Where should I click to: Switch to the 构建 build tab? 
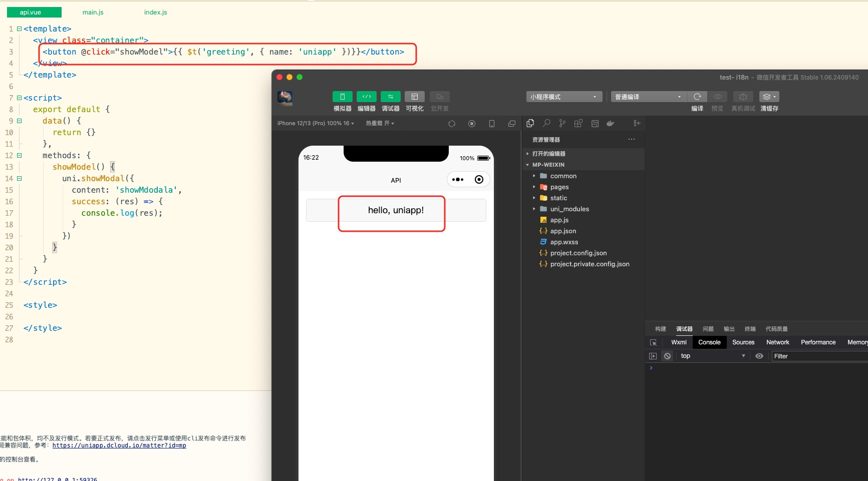tap(661, 329)
